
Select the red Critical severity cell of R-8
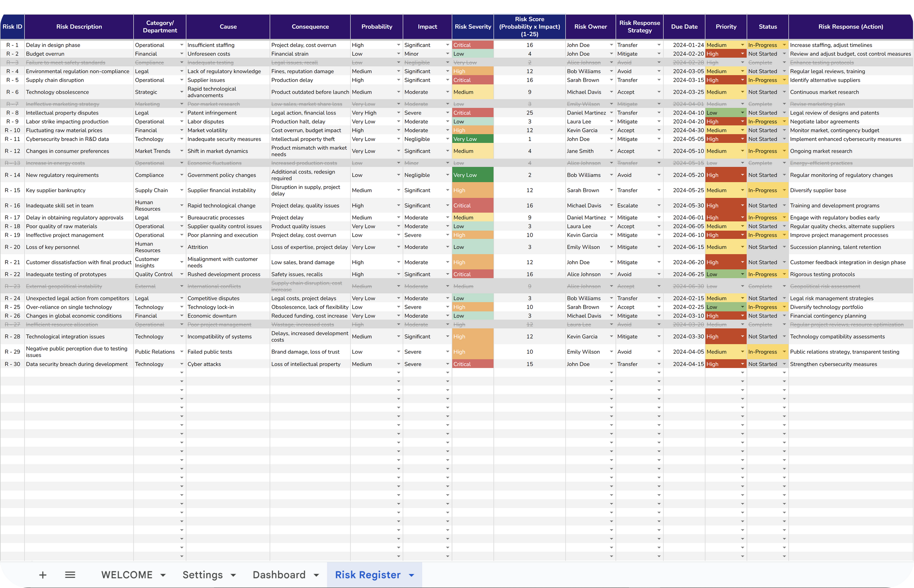click(472, 113)
